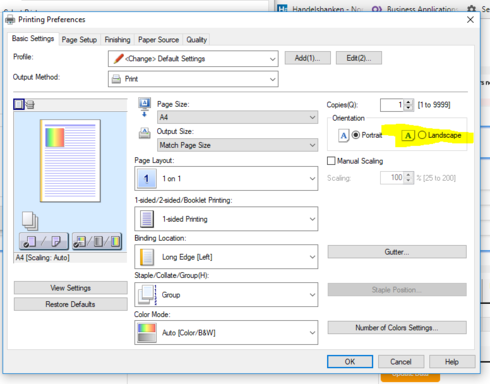Open the Gutter... settings
490x384 pixels.
coord(397,252)
